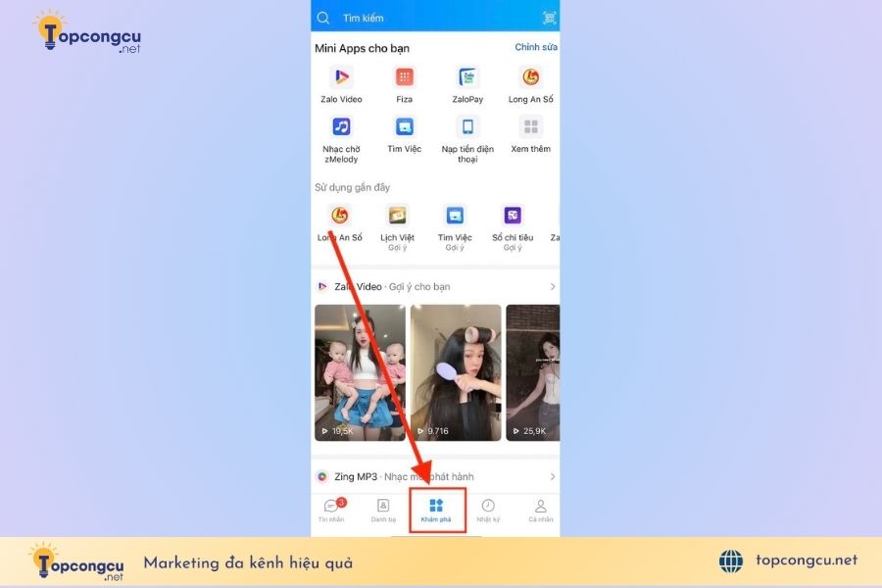The width and height of the screenshot is (882, 588).
Task: Open recently used Sổ chi tiêu
Action: 513,227
